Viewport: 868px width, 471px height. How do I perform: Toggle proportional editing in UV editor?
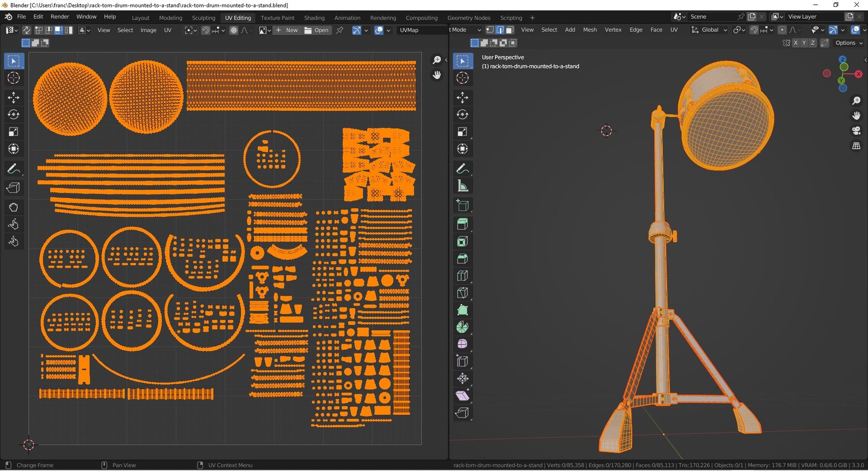(234, 30)
